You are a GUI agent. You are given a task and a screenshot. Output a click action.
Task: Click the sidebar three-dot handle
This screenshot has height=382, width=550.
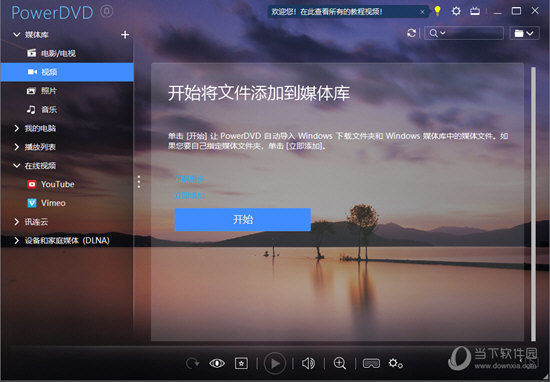coord(139,182)
